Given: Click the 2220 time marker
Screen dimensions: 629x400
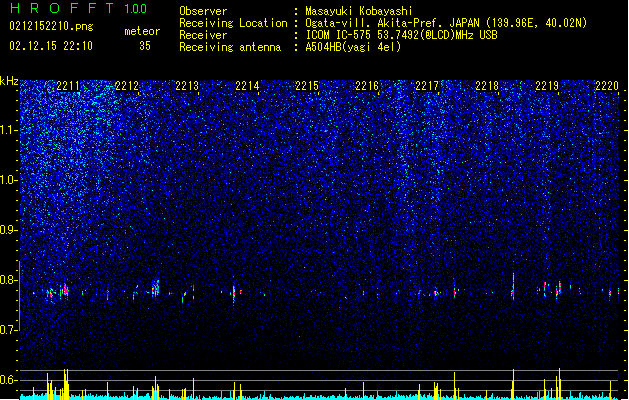Looking at the screenshot, I should pyautogui.click(x=607, y=86).
